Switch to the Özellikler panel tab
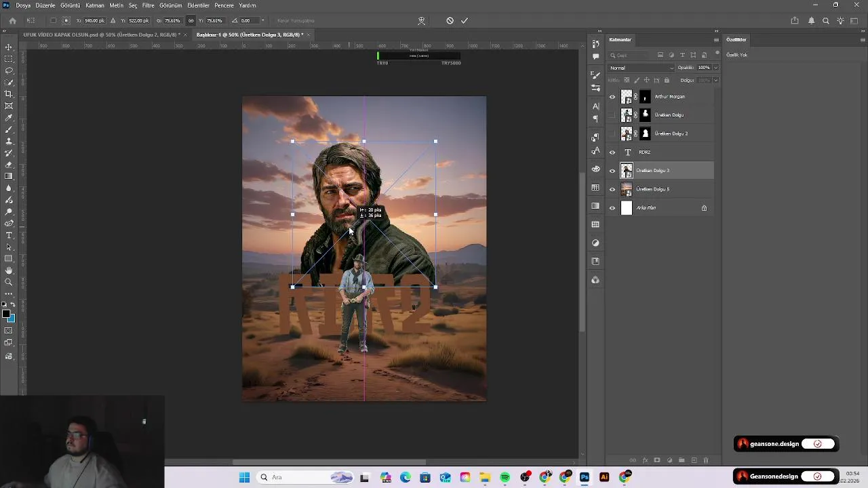Viewport: 868px width, 488px height. 736,39
